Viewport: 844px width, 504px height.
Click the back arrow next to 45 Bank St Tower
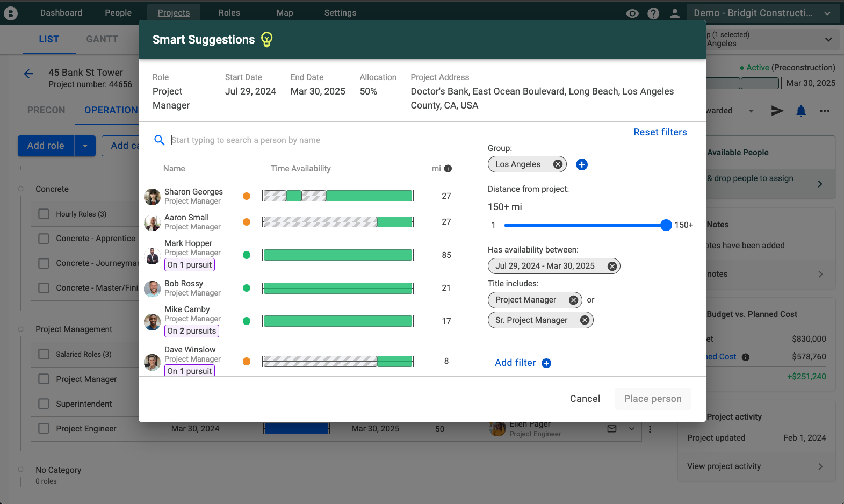coord(29,74)
